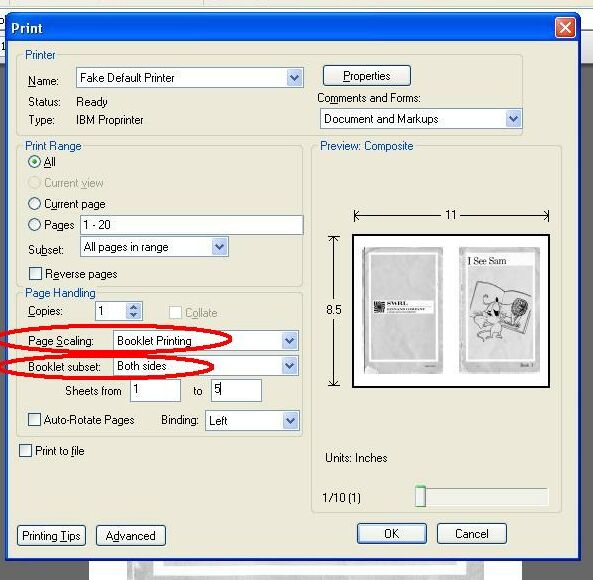Decrease copies with the spinner down arrow
The height and width of the screenshot is (580, 593).
pos(134,315)
